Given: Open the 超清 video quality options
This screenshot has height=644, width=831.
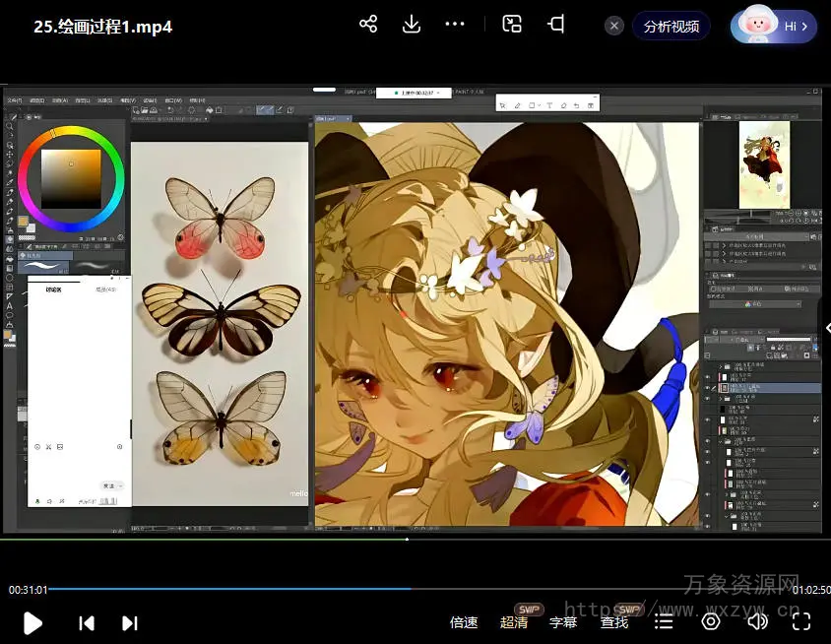Looking at the screenshot, I should (514, 622).
